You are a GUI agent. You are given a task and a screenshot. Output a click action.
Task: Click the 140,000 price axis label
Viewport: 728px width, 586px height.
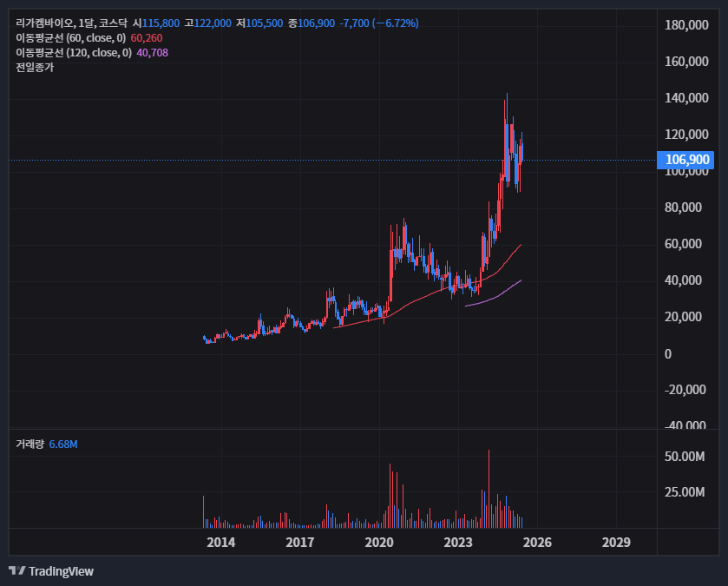tap(686, 98)
